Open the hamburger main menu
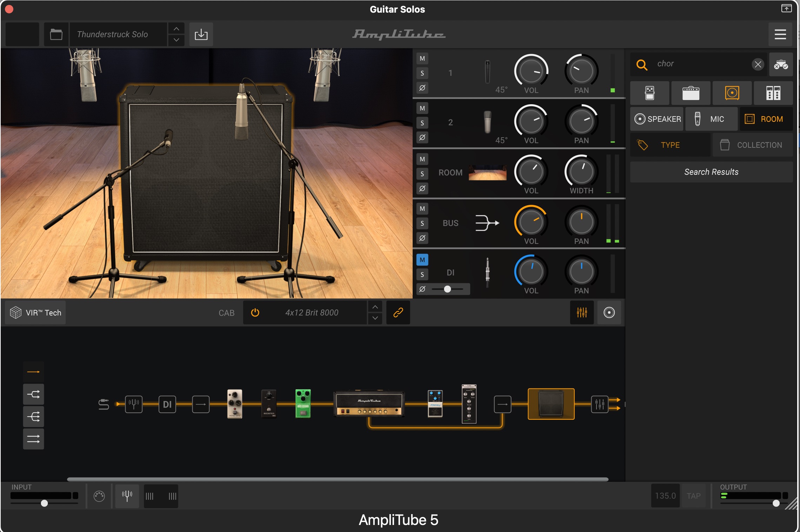 coord(780,34)
